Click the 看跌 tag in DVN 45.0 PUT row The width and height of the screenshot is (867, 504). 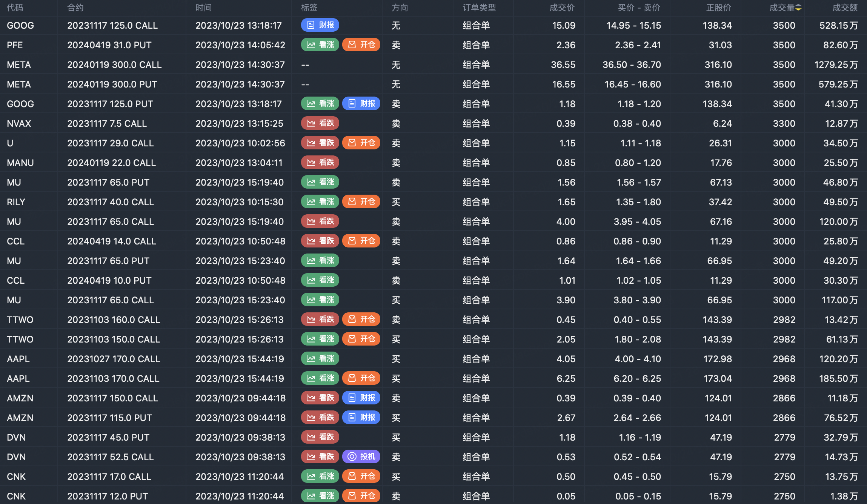point(320,437)
